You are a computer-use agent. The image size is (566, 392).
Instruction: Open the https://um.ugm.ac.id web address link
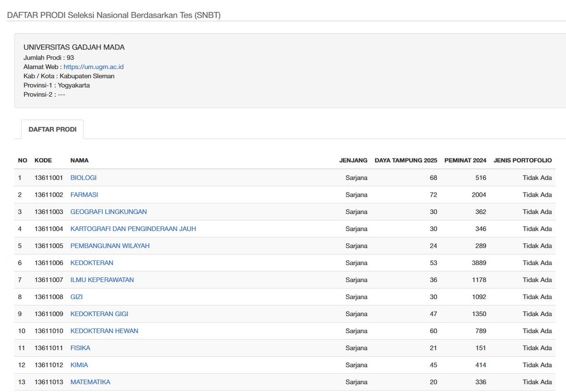coord(93,67)
